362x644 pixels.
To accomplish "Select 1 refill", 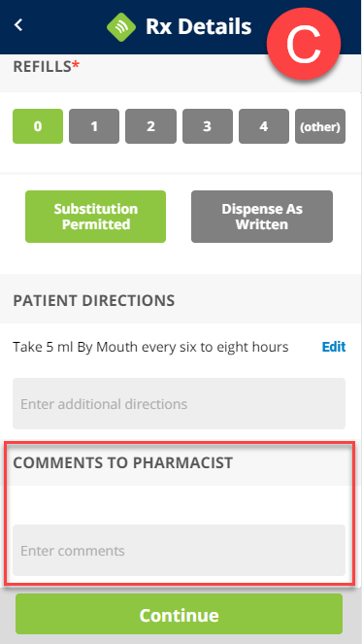I will 94,126.
